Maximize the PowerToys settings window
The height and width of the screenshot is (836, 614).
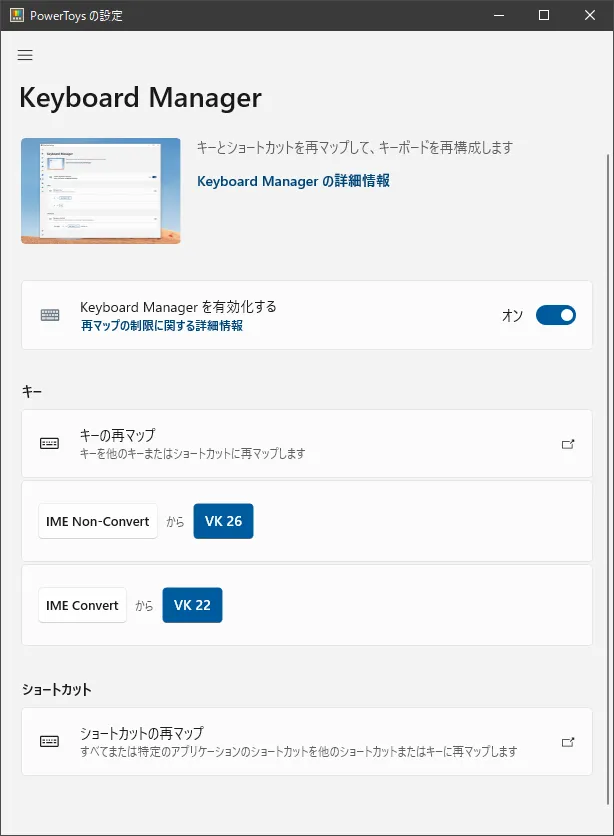(544, 15)
